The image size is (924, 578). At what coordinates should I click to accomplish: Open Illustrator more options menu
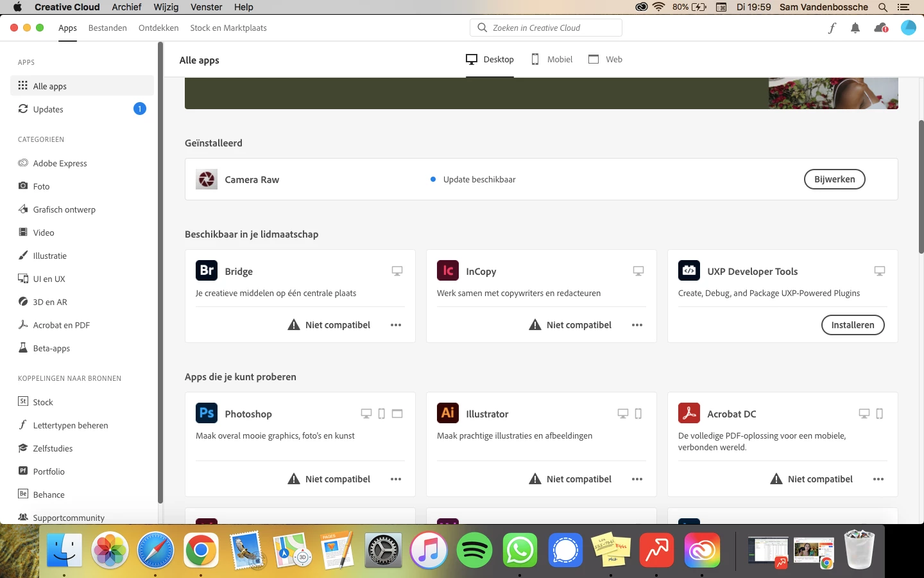point(637,479)
